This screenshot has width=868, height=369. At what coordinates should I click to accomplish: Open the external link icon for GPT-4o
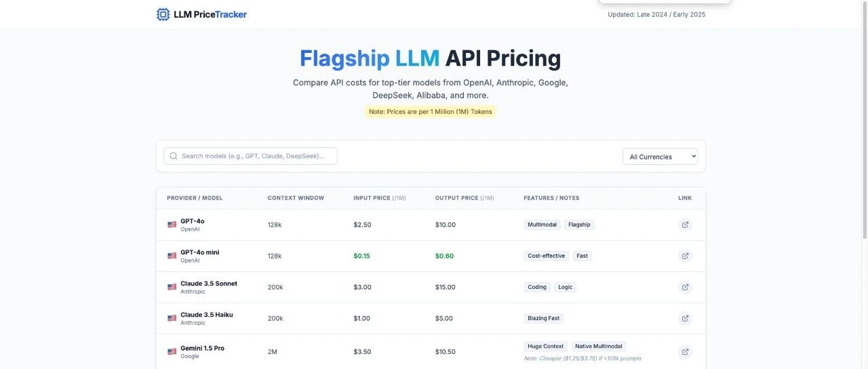click(x=685, y=225)
